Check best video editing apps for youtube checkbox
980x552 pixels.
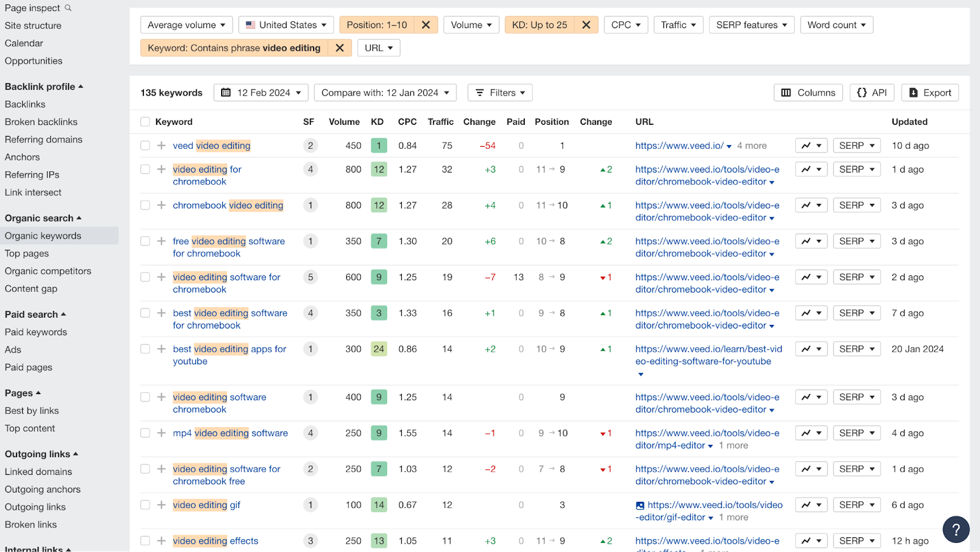click(x=145, y=349)
